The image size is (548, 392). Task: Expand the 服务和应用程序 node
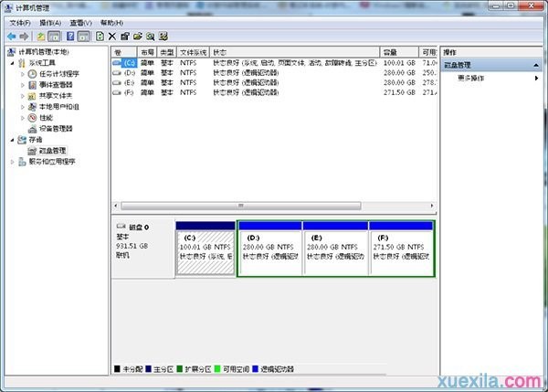pyautogui.click(x=13, y=161)
